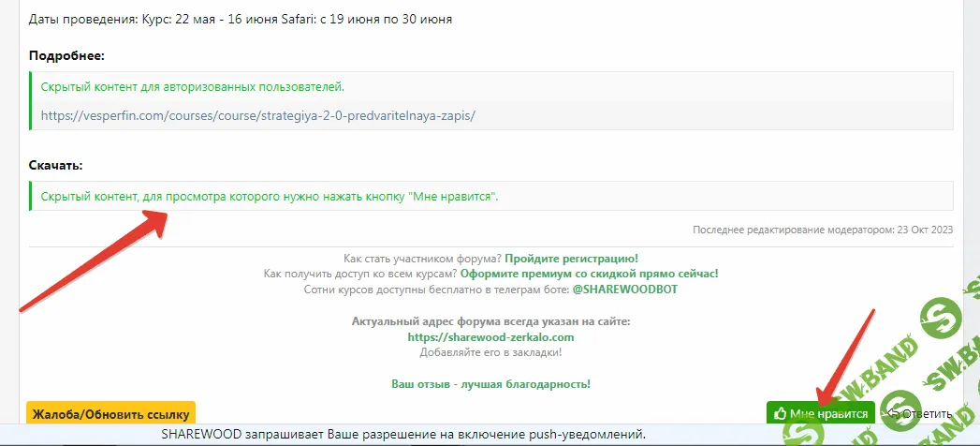Open "Оформите премиум со скидкой прямо сейчас!" link
The height and width of the screenshot is (446, 980).
590,274
